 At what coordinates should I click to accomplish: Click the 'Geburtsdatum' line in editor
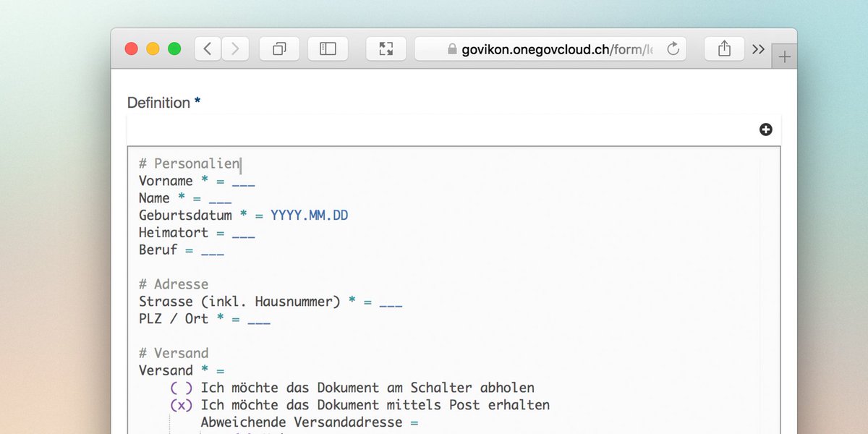[244, 216]
